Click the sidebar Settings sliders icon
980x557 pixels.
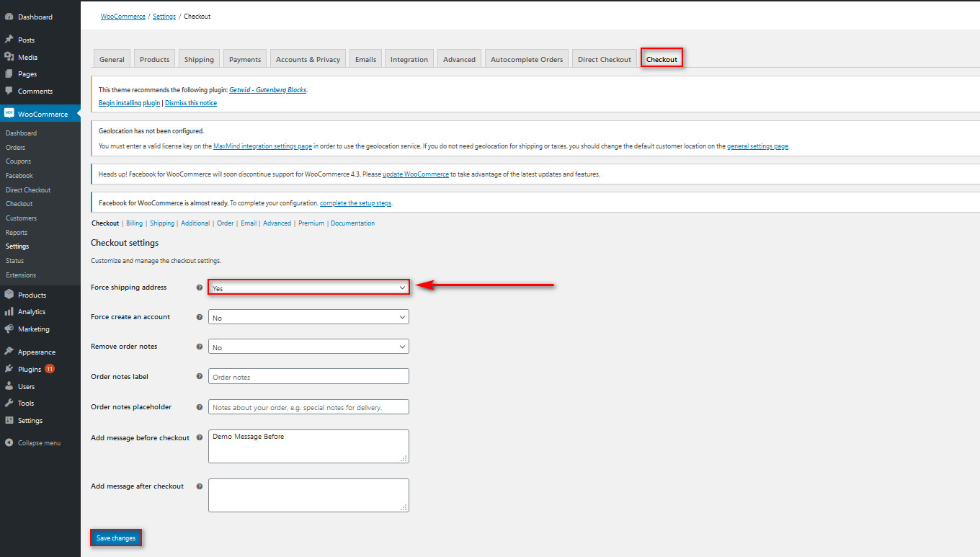[9, 420]
